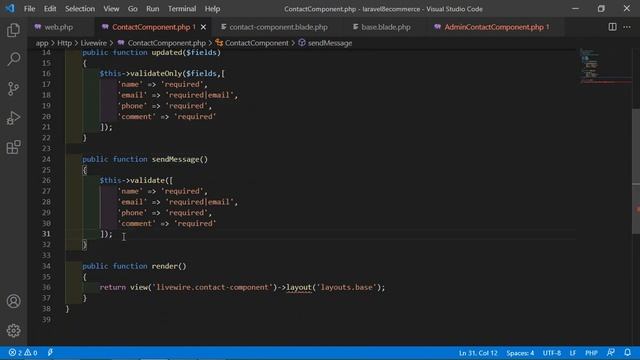Click the errors and warnings status indicator
Screen dimensions: 640x360
[x=23, y=353]
